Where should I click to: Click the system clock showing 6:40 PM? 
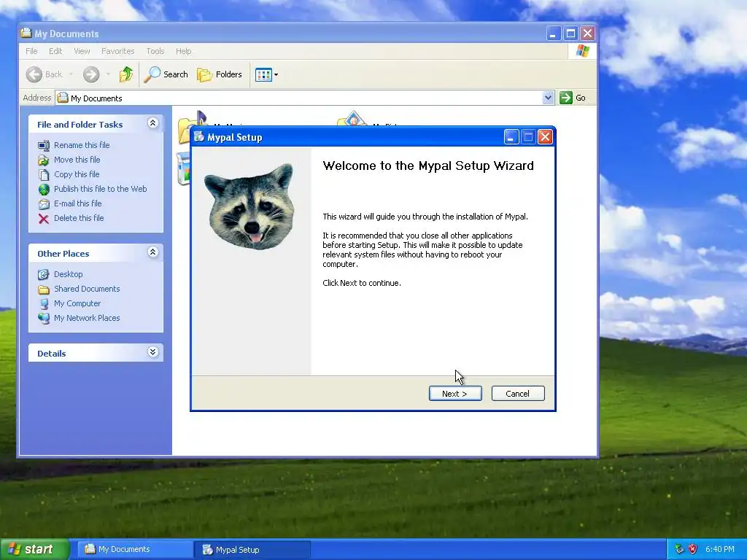[x=720, y=549]
